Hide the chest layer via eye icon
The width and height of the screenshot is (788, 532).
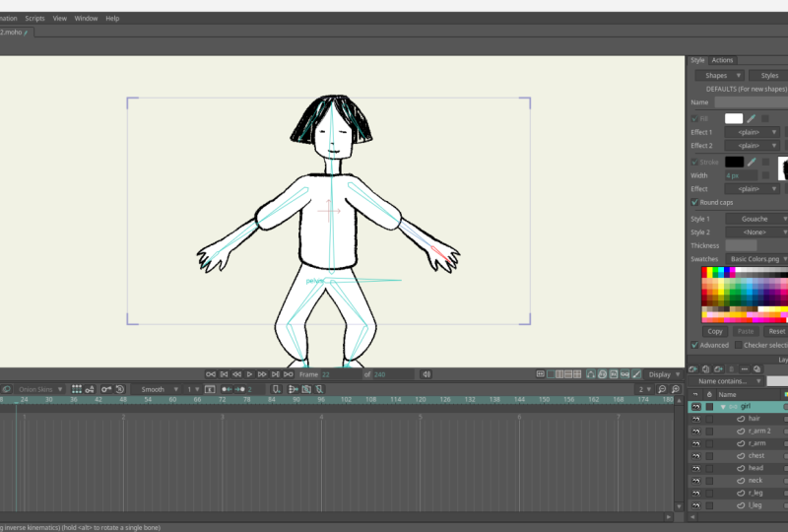click(696, 455)
